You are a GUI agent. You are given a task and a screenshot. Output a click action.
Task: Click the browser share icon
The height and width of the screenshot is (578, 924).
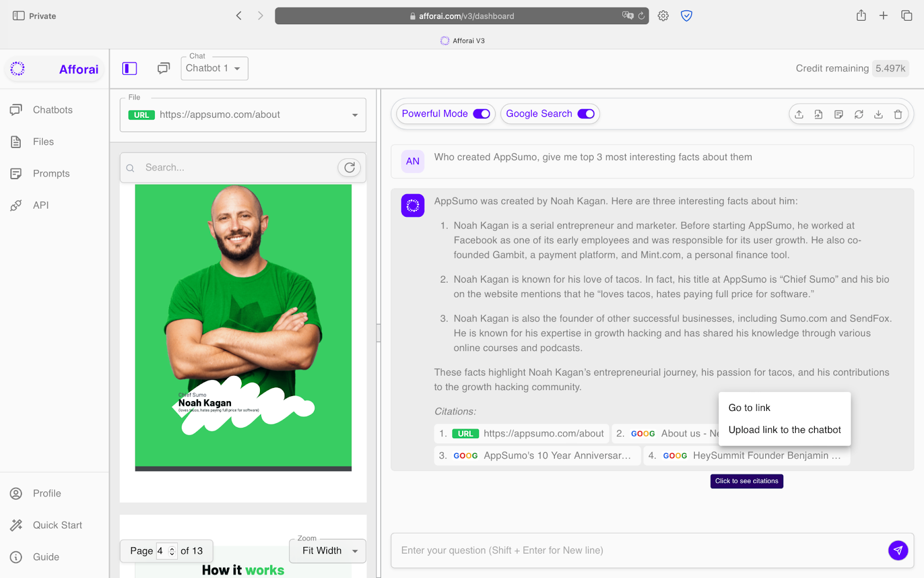point(861,16)
